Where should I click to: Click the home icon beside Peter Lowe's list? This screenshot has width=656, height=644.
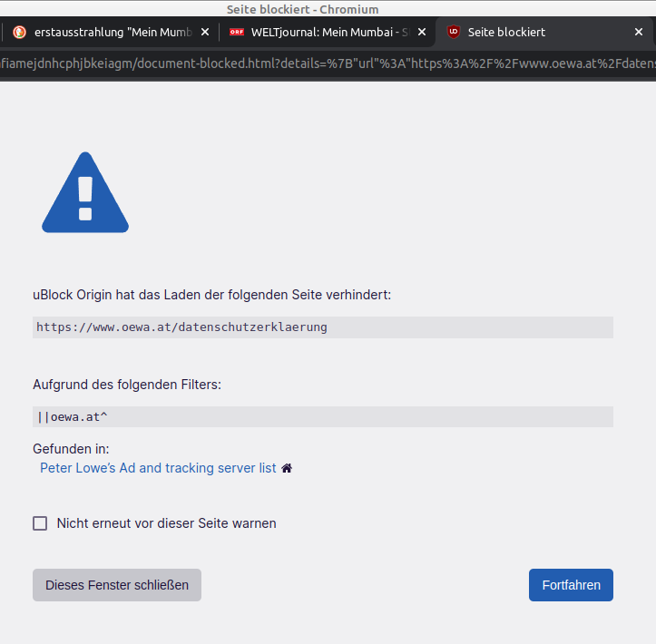(x=287, y=468)
